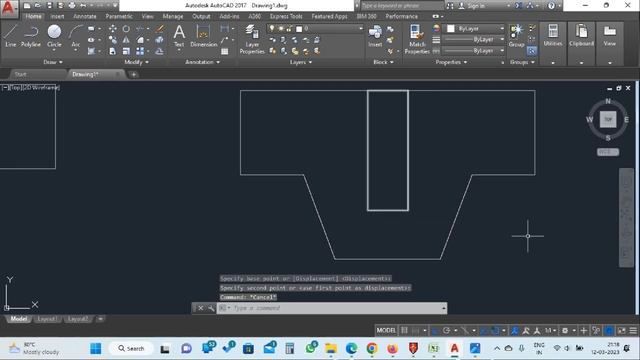Viewport: 640px width, 360px height.
Task: Select the Stretch tool in Modify panel
Action: (x=113, y=51)
